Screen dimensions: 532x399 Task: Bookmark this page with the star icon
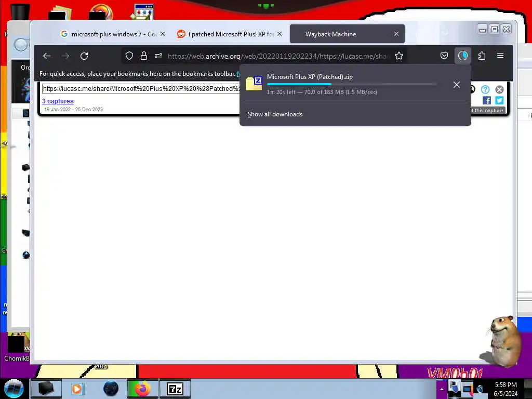click(399, 56)
